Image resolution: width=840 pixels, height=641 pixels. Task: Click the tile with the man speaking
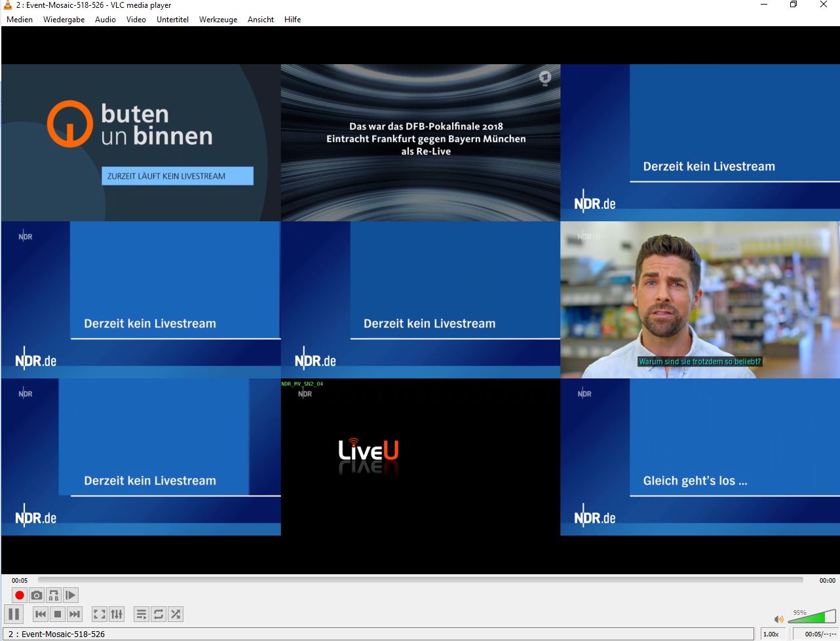pos(700,300)
